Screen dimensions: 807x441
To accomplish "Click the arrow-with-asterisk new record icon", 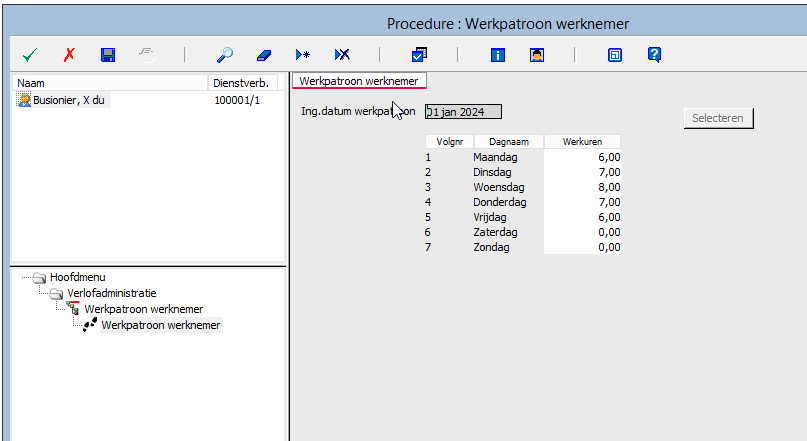I will tap(303, 55).
